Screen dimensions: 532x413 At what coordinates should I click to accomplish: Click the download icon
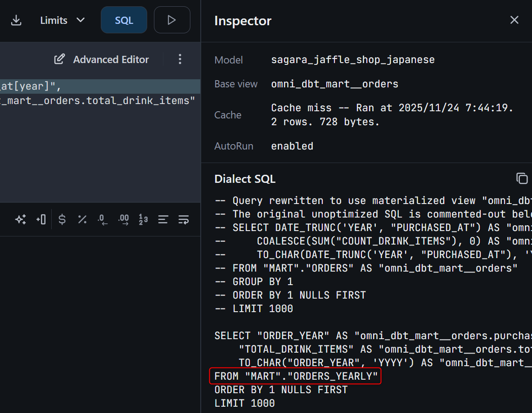coord(16,20)
